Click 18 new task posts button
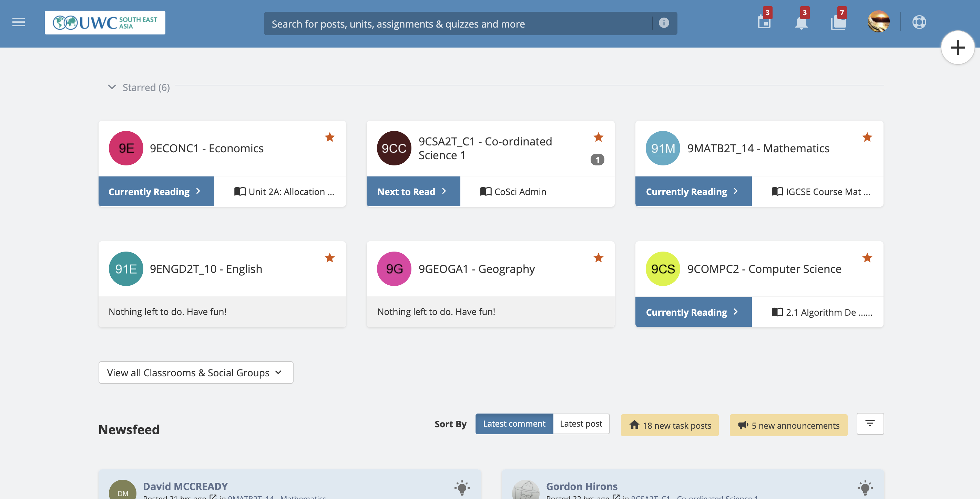 point(669,425)
